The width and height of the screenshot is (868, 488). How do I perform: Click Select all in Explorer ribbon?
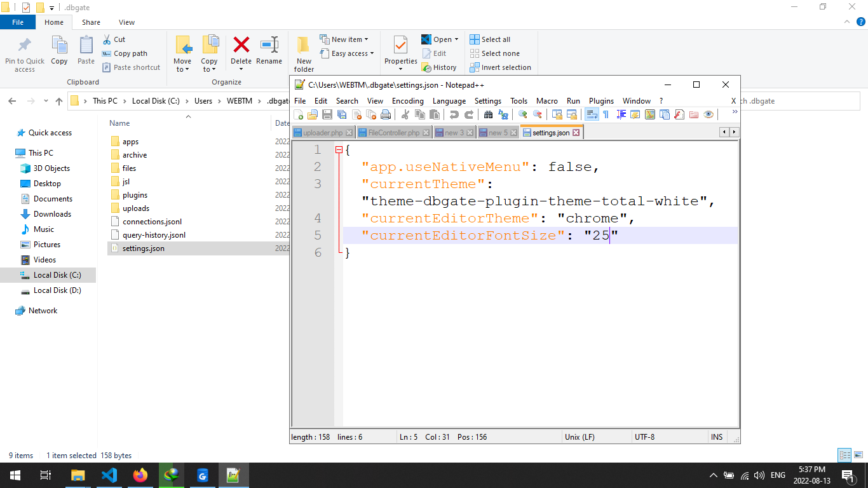[x=490, y=39]
